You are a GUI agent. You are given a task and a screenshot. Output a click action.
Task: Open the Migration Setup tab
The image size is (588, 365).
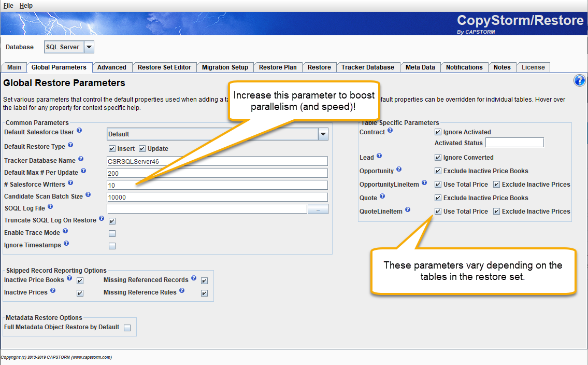[x=225, y=67]
